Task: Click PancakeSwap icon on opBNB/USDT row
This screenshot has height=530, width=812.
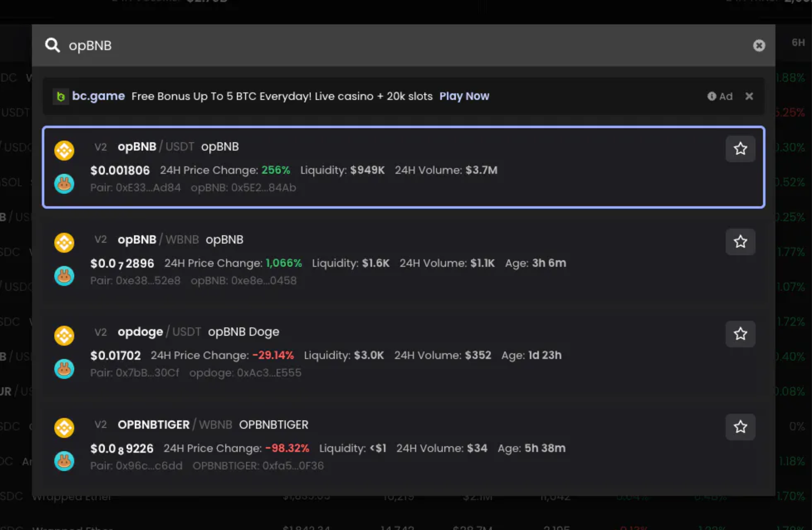Action: tap(64, 184)
